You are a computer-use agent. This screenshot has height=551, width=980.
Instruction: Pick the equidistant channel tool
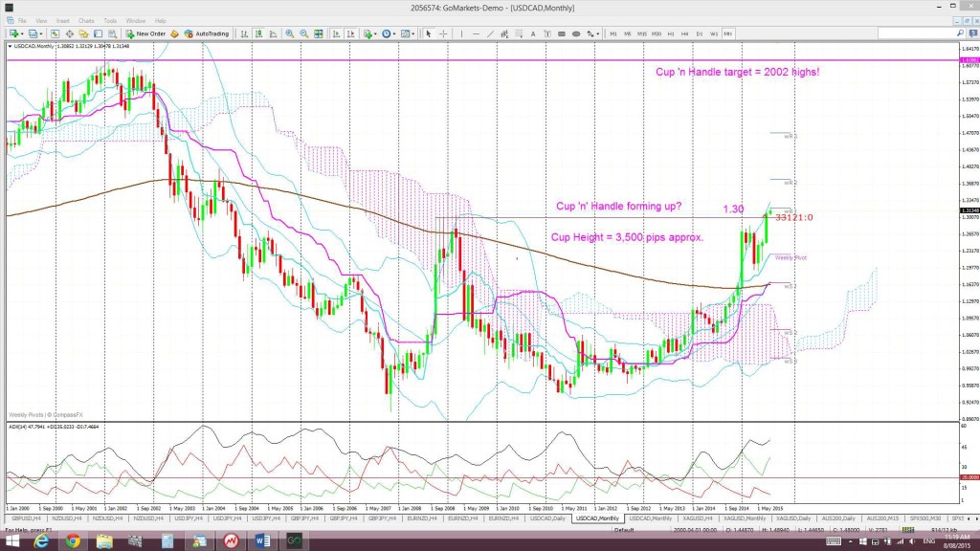click(x=504, y=33)
